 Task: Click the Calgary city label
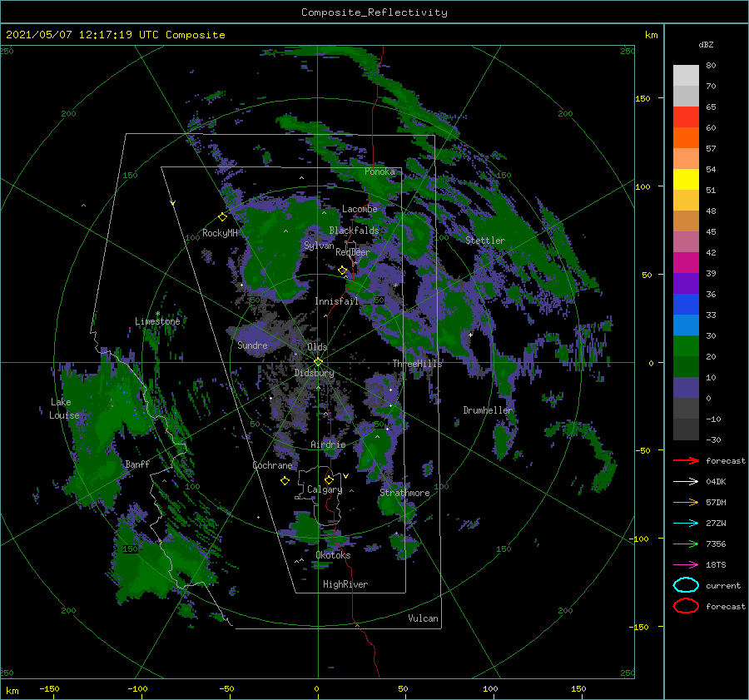pyautogui.click(x=325, y=489)
